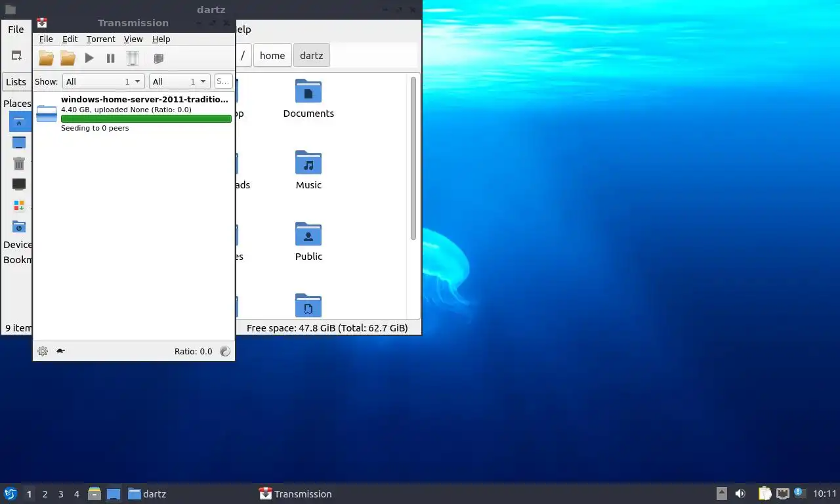This screenshot has height=504, width=840.
Task: Open the Lubuntu start menu icon
Action: (x=10, y=493)
